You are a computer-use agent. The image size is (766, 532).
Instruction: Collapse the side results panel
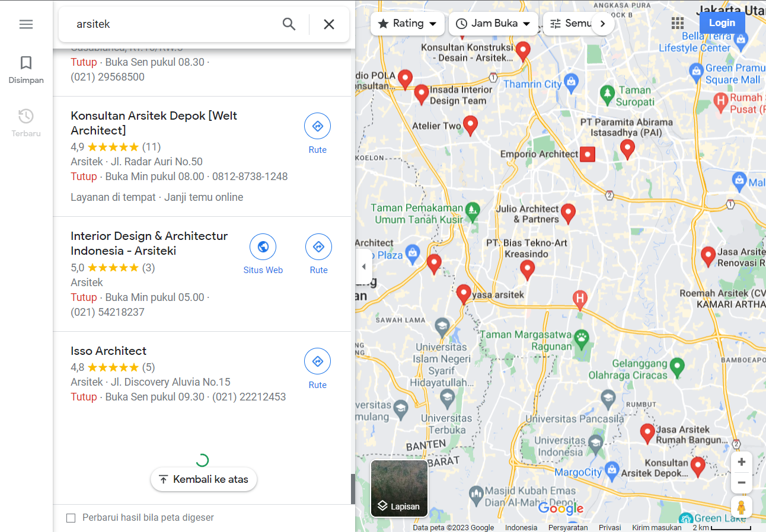click(363, 267)
